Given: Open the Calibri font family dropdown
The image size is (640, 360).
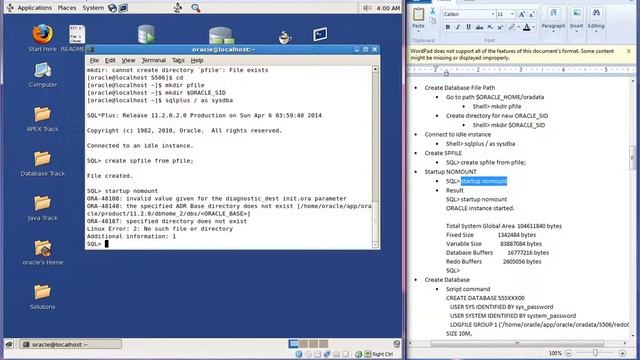Looking at the screenshot, I should click(493, 14).
